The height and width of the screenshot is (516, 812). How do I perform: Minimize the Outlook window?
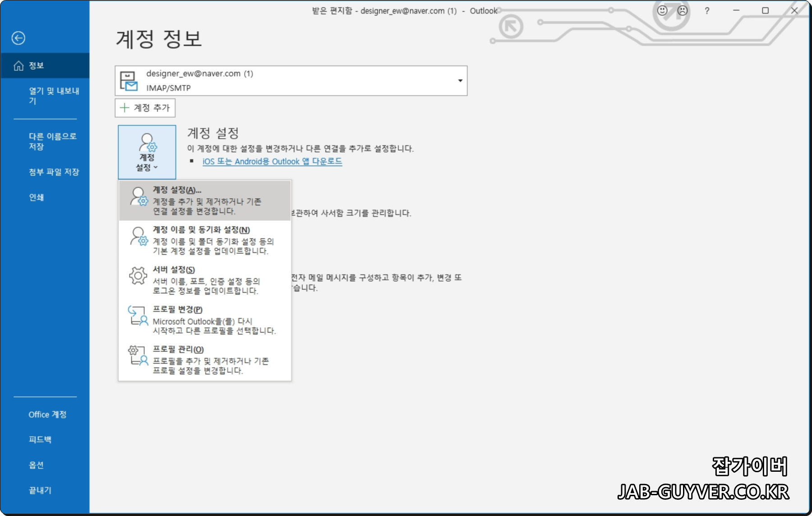click(736, 10)
